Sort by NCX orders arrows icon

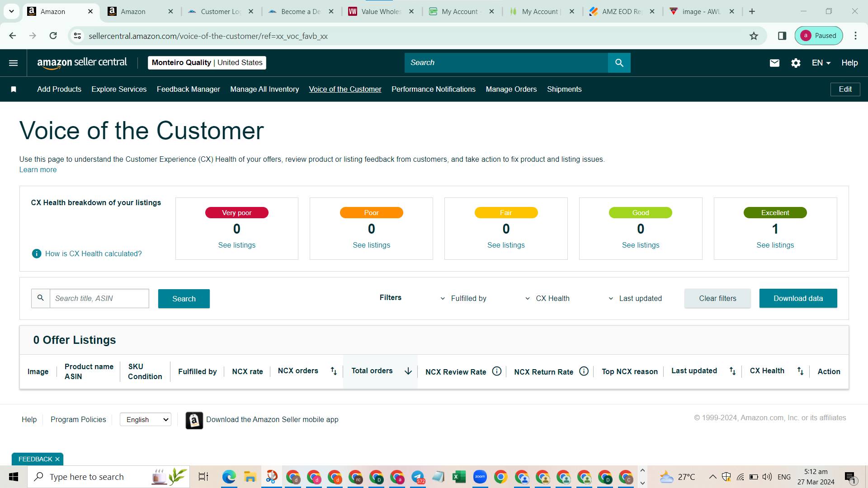click(334, 371)
